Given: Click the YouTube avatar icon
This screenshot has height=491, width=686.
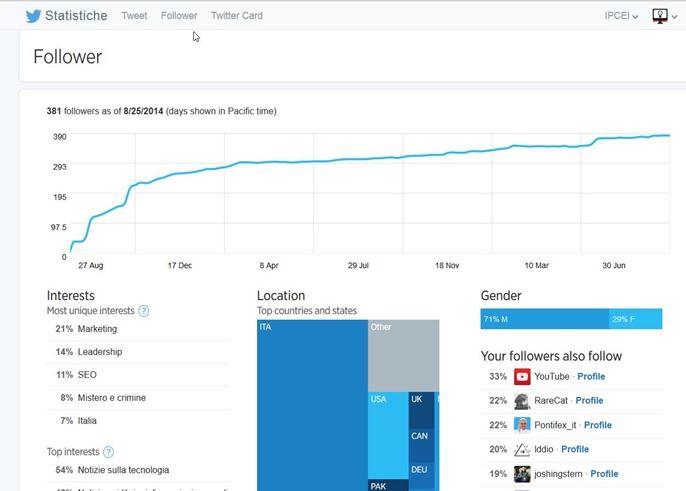Looking at the screenshot, I should 522,376.
